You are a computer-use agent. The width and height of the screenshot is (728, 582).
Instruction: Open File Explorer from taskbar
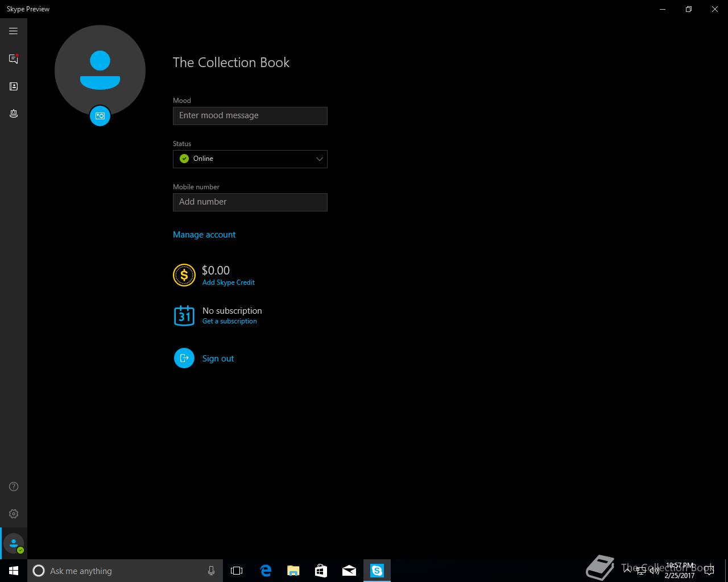pos(293,571)
